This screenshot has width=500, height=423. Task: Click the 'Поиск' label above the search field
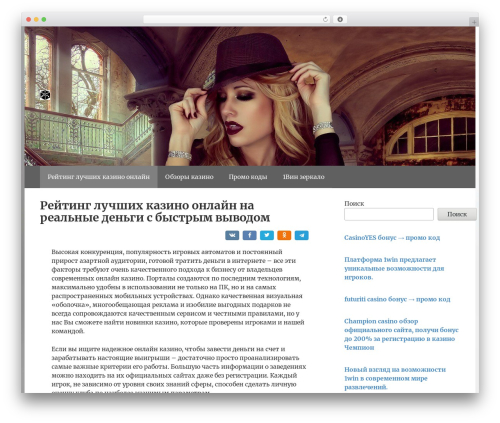(x=354, y=203)
